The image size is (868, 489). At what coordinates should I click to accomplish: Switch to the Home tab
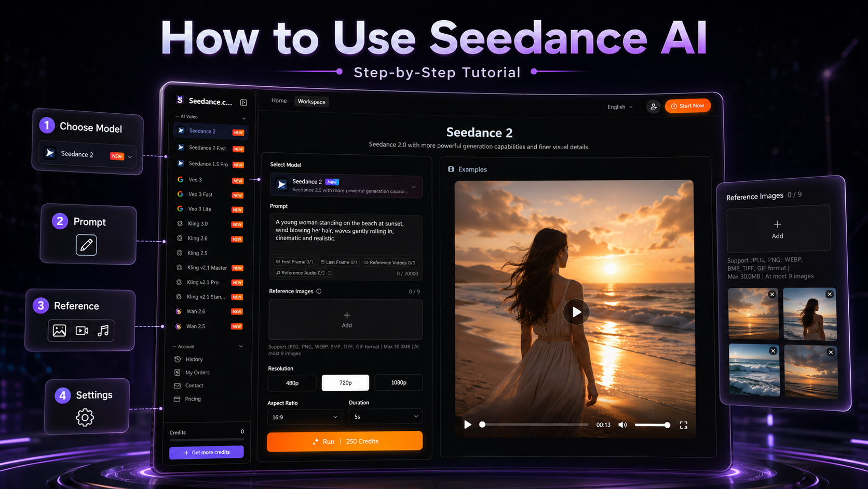point(279,101)
